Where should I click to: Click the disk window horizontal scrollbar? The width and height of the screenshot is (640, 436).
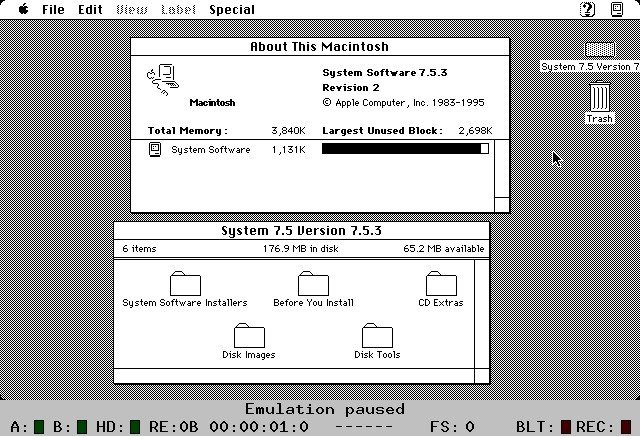pos(294,376)
